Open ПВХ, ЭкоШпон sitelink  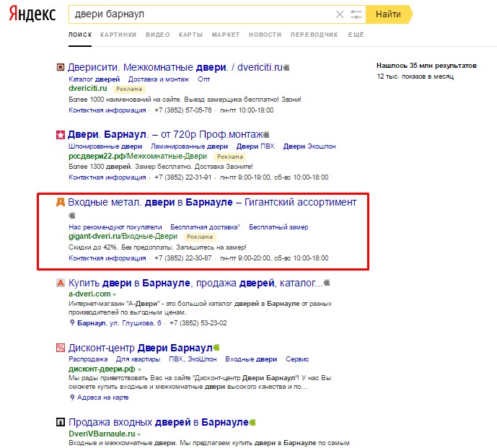pos(193,359)
